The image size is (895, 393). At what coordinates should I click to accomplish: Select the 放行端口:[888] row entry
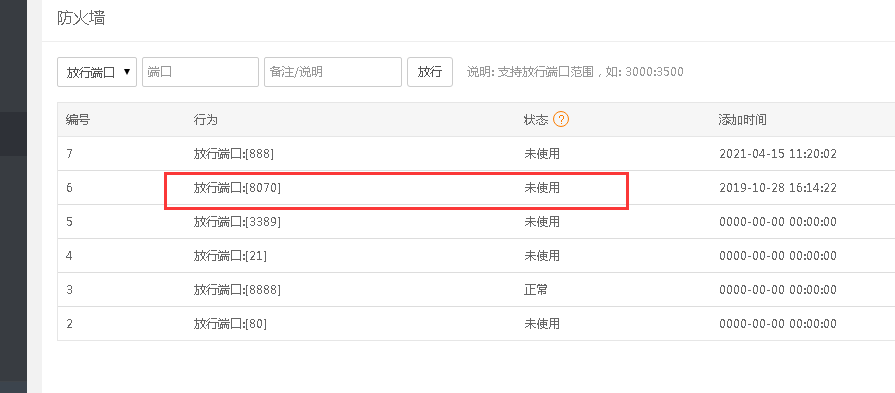pyautogui.click(x=234, y=154)
